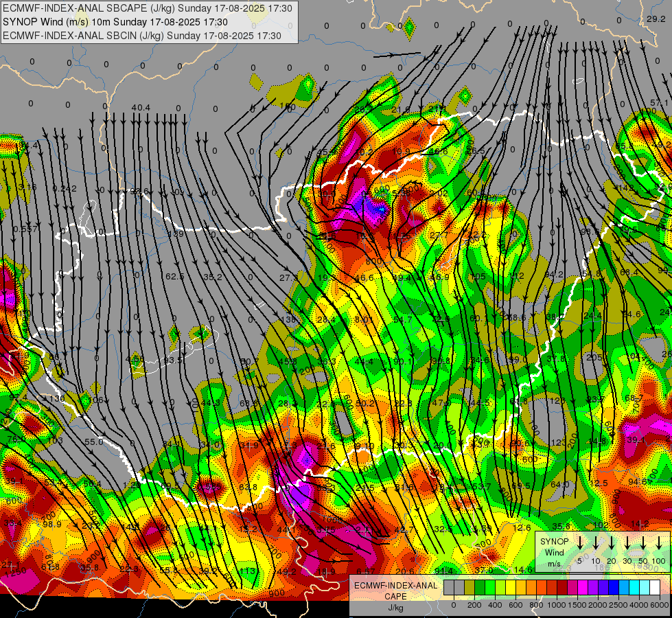Select the olive swatch in the CAPE legend

pyautogui.click(x=470, y=588)
